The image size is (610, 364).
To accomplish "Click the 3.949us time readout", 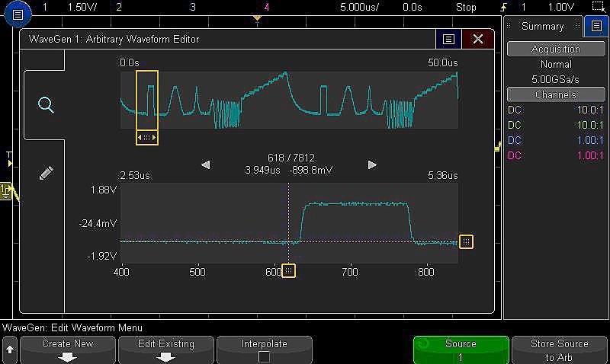I will tap(262, 171).
